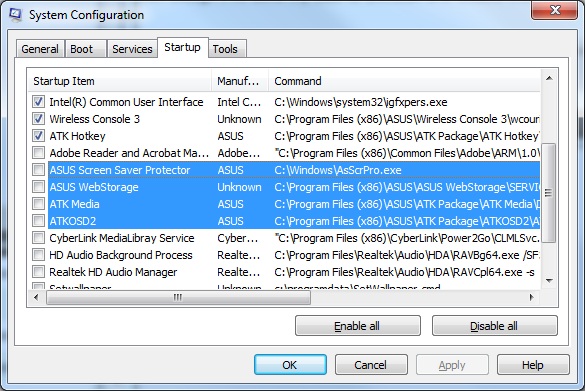The image size is (586, 392).
Task: Tick the ATKOSD2 checkbox
Action: pos(38,221)
